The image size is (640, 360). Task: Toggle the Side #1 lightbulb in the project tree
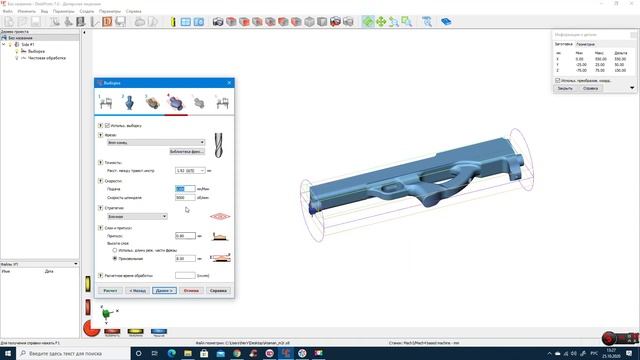point(11,44)
